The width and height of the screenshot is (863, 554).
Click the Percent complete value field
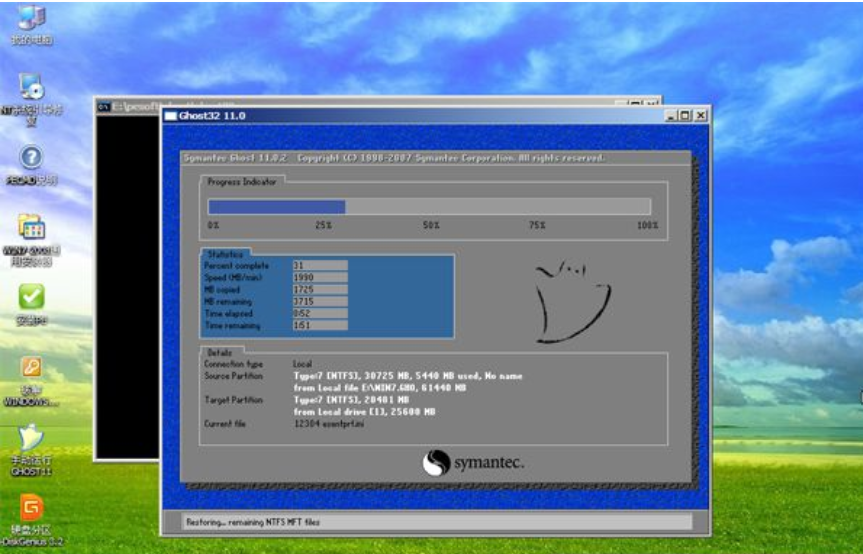[319, 266]
